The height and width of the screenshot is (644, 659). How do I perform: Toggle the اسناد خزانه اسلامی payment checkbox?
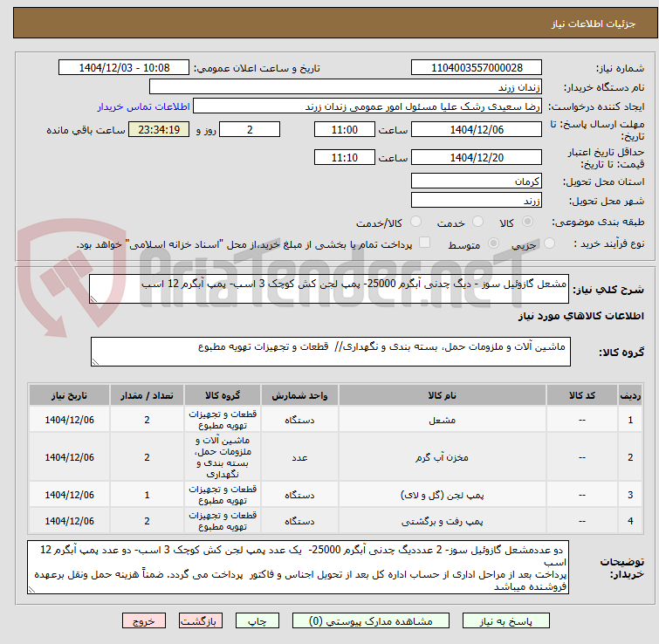425,243
